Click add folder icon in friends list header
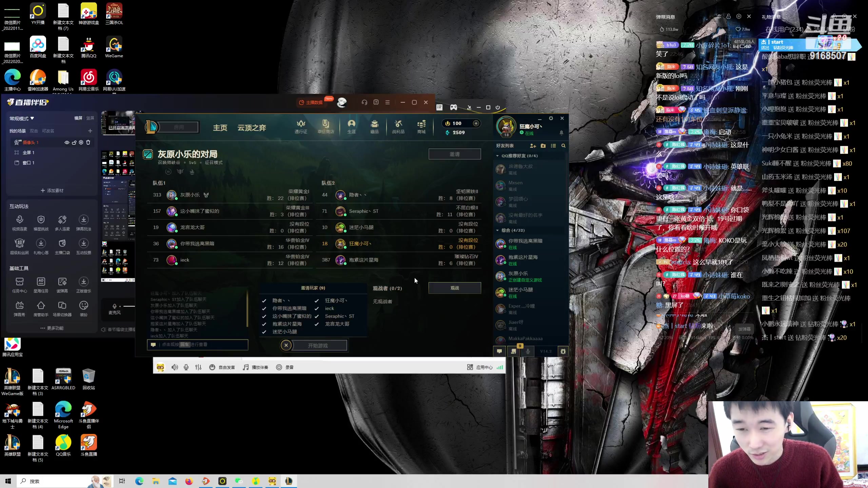The width and height of the screenshot is (868, 488). 543,146
